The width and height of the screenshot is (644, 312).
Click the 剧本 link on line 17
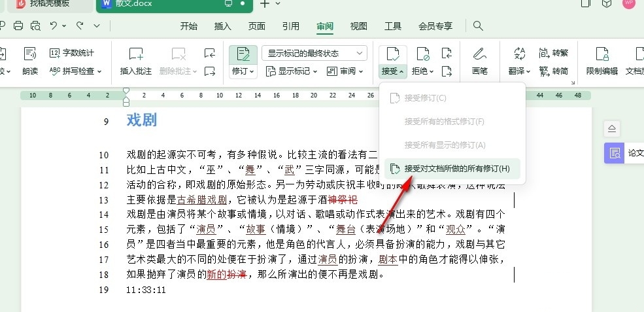(388, 259)
